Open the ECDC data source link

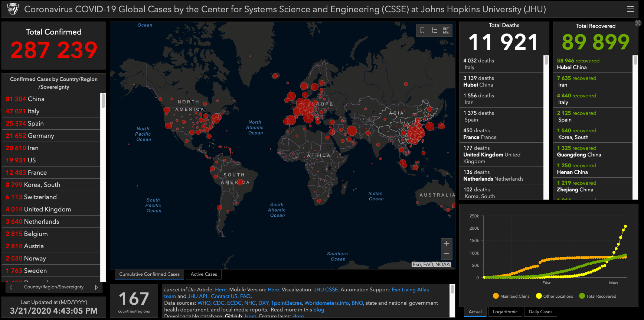point(234,303)
